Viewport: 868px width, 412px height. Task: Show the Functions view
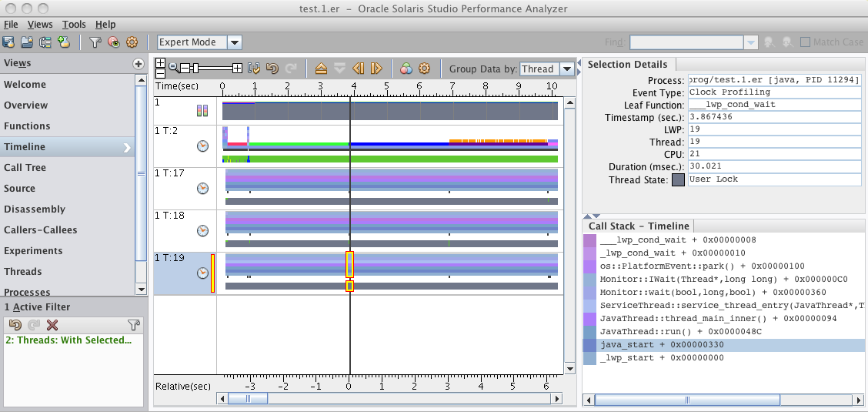27,126
